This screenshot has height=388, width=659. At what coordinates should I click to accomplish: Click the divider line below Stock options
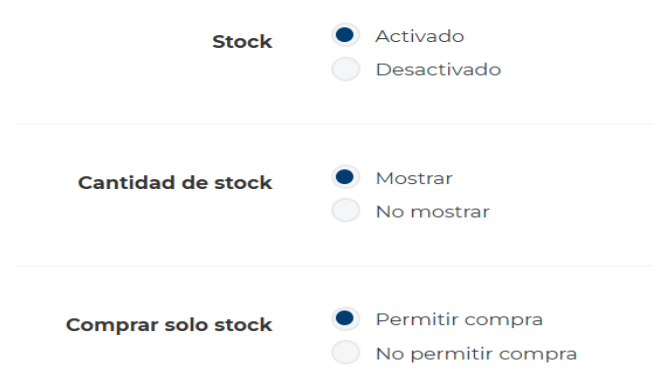334,124
